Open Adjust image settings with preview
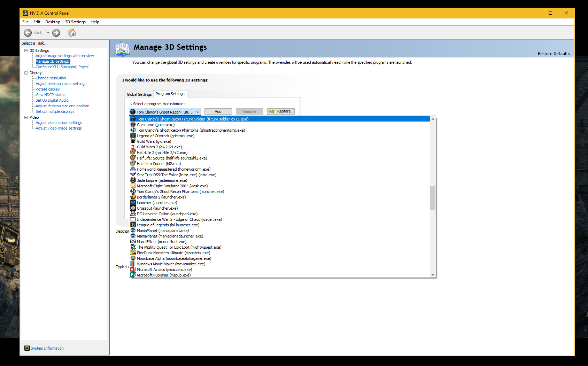Image resolution: width=588 pixels, height=366 pixels. [65, 56]
